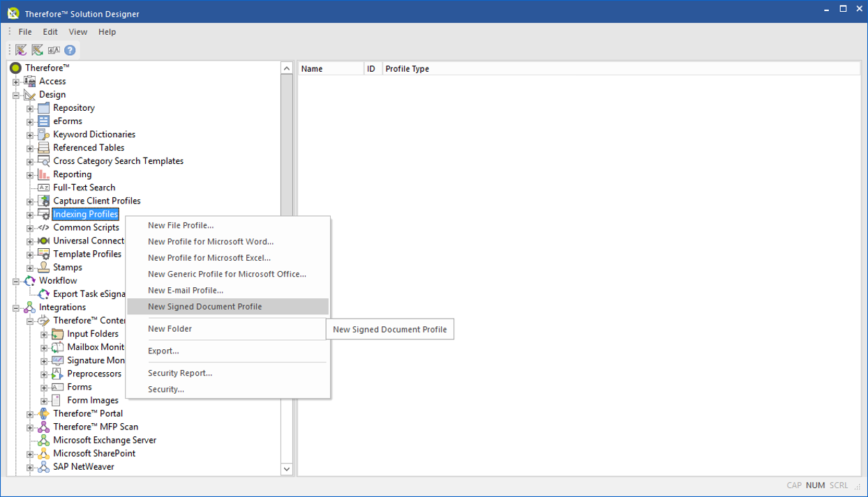Select the Common Scripts icon
The image size is (868, 497).
(x=45, y=227)
